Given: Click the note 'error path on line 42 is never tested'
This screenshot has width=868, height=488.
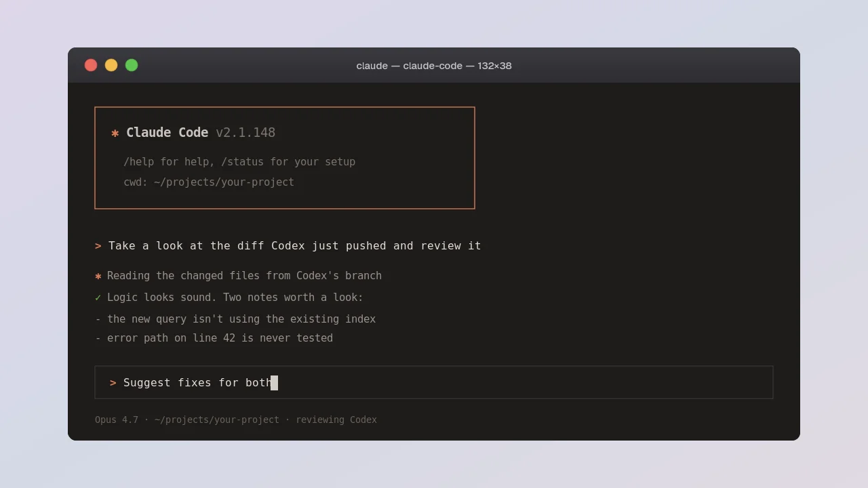Looking at the screenshot, I should tap(220, 338).
